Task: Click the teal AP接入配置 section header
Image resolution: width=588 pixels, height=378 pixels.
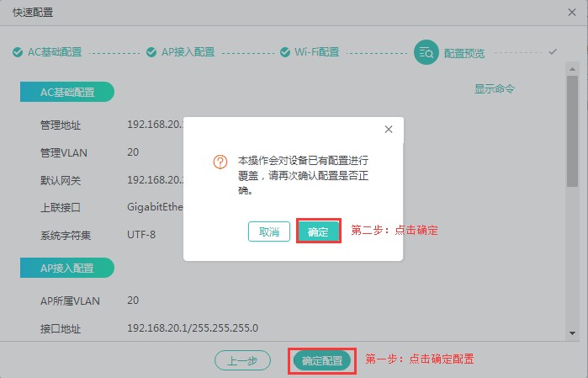Action: 66,268
